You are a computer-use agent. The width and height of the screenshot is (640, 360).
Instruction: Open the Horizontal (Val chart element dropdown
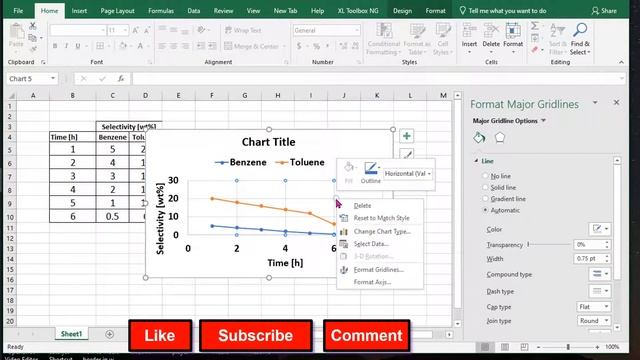coord(408,173)
